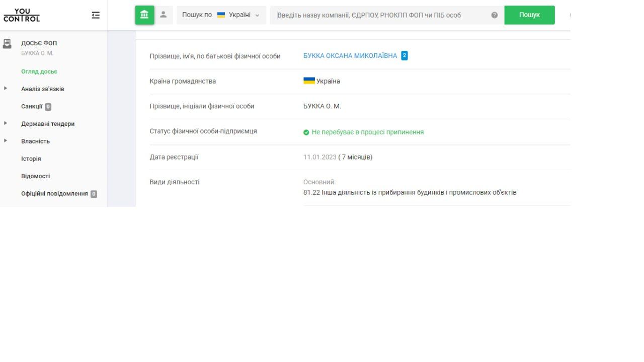Open the Пошук по Україні country dropdown

point(221,15)
